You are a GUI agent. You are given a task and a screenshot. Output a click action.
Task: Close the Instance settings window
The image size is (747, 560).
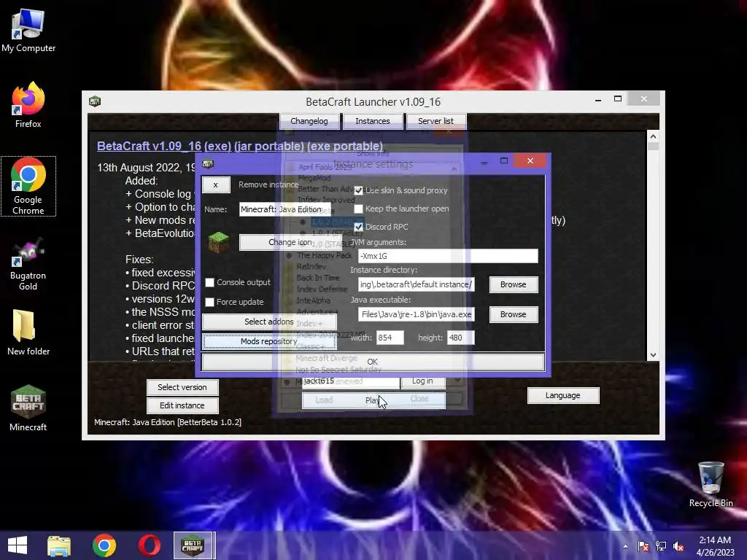pos(530,161)
